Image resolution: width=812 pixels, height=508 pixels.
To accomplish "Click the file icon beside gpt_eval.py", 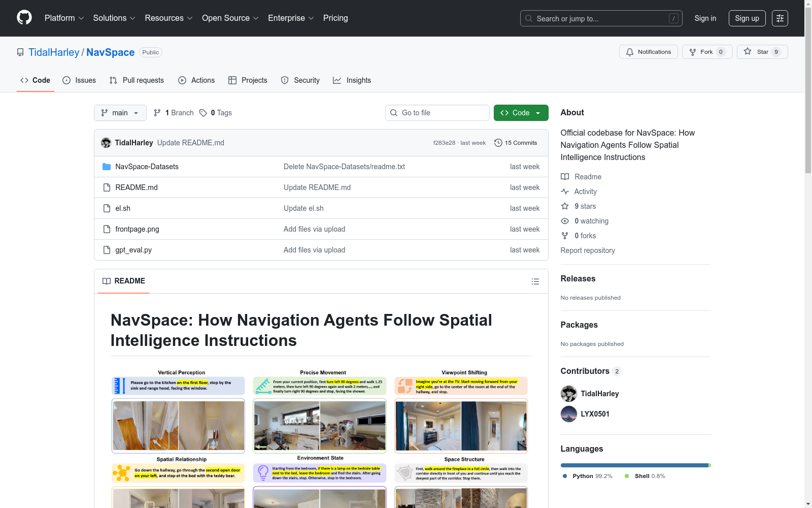I will pyautogui.click(x=107, y=250).
